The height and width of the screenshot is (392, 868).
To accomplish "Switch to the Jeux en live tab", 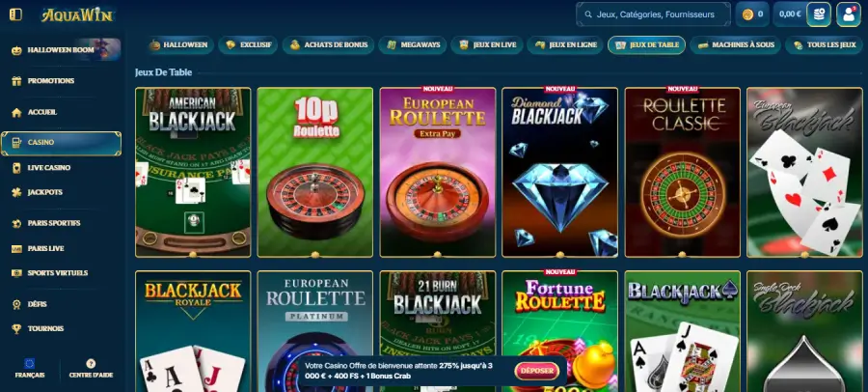I will tap(485, 45).
